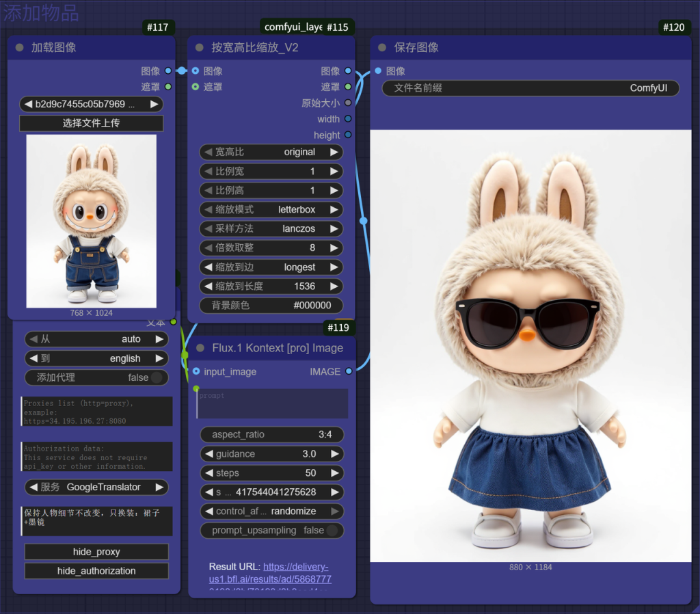The image size is (700, 614).
Task: Click the width output port
Action: [x=348, y=119]
